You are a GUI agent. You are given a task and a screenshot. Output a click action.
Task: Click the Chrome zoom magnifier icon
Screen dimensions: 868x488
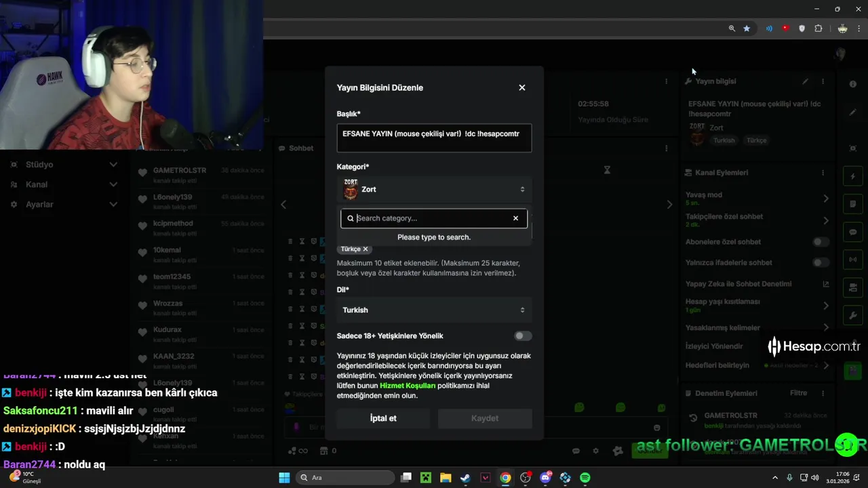pos(732,28)
